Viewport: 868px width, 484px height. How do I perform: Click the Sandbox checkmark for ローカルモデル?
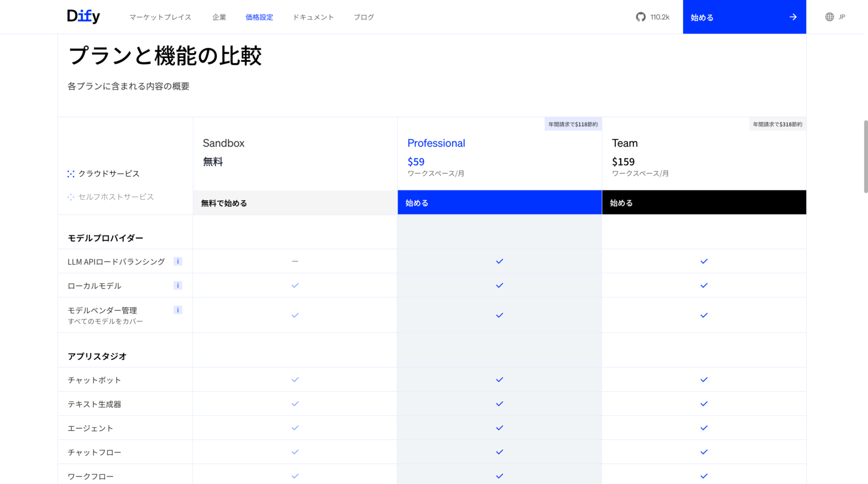pyautogui.click(x=295, y=285)
